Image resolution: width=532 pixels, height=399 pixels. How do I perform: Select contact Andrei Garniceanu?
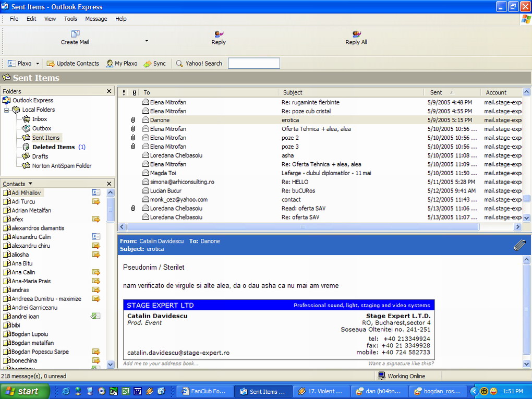pos(30,308)
